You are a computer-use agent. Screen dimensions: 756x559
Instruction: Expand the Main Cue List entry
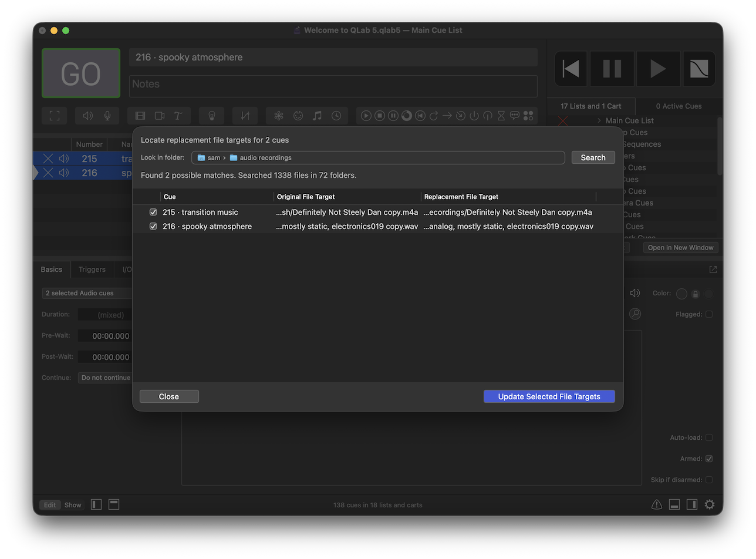pyautogui.click(x=599, y=120)
